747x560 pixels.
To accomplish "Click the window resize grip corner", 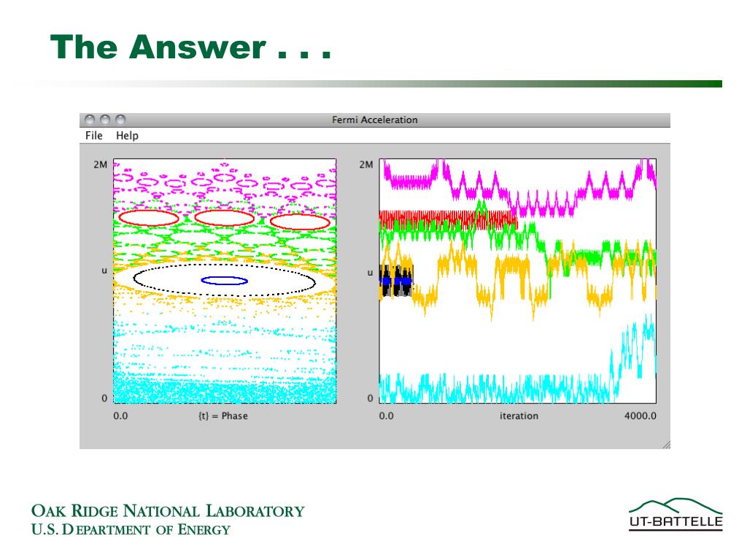I will pyautogui.click(x=665, y=444).
